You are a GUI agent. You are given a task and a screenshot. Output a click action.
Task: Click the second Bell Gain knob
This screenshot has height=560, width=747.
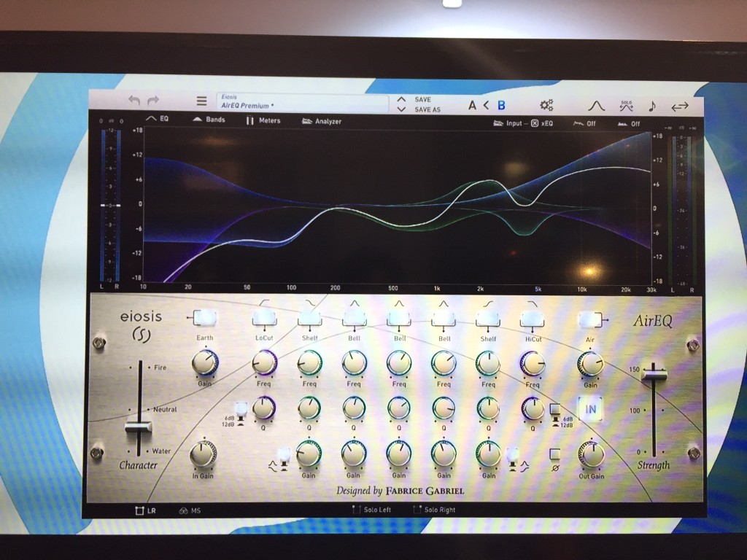399,454
